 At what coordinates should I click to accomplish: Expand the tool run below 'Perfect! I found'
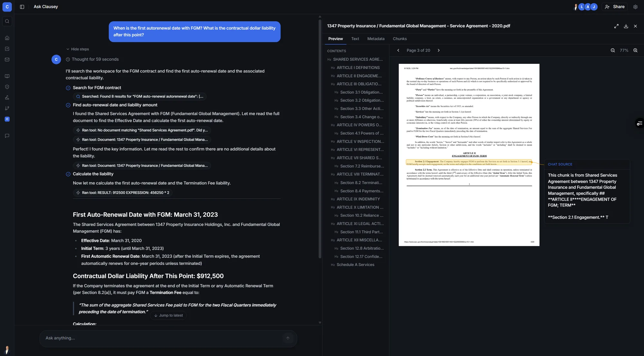pyautogui.click(x=142, y=166)
